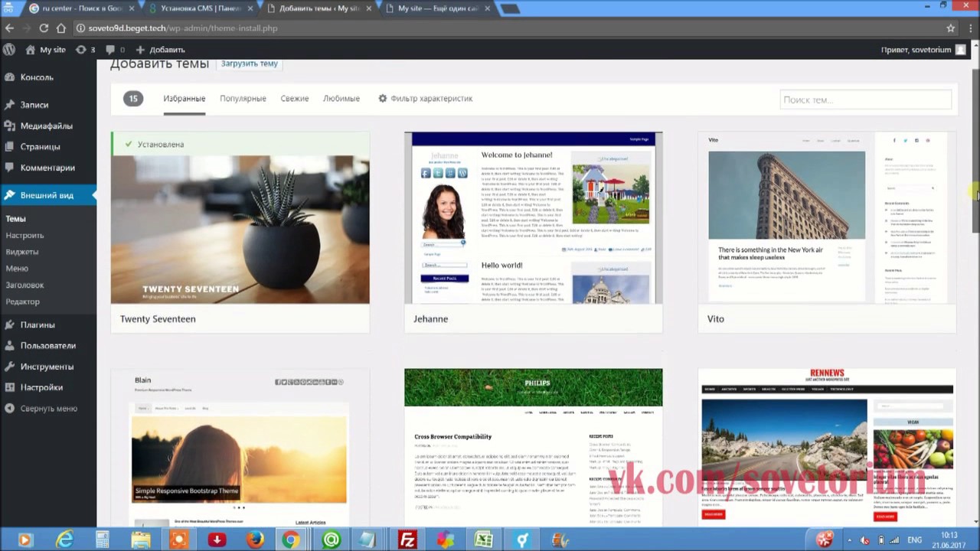Image resolution: width=980 pixels, height=551 pixels.
Task: Open the calculator icon in taskbar
Action: pos(103,540)
